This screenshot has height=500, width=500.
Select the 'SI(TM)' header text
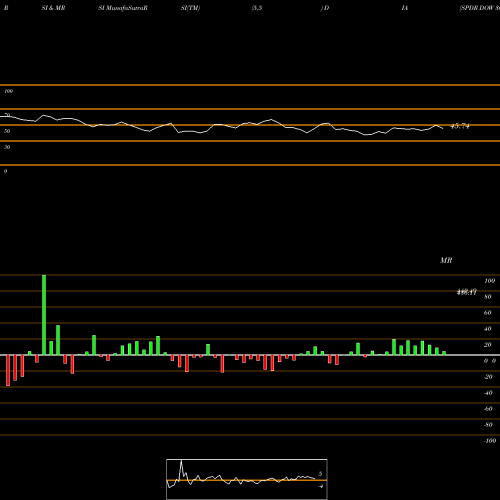(190, 8)
